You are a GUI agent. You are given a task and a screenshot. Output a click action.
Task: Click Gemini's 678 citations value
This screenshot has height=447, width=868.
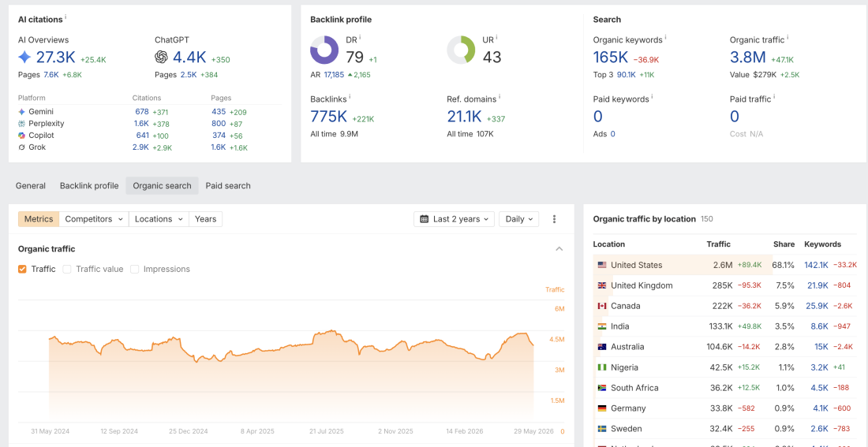tap(142, 112)
